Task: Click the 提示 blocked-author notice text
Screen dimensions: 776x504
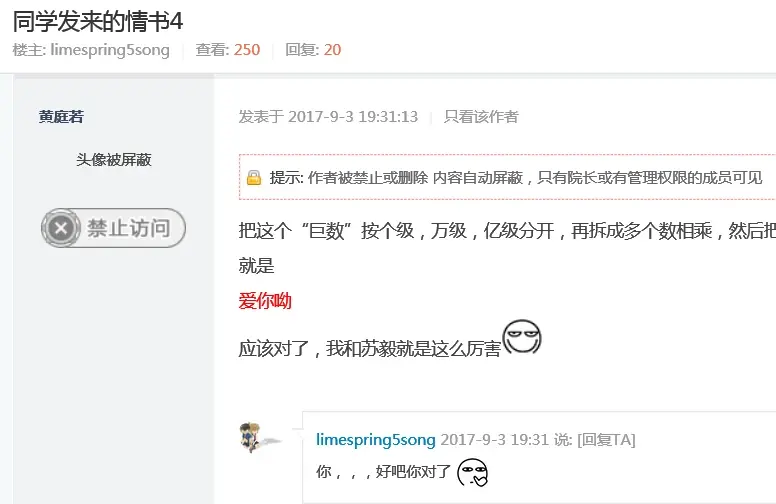Action: point(516,178)
